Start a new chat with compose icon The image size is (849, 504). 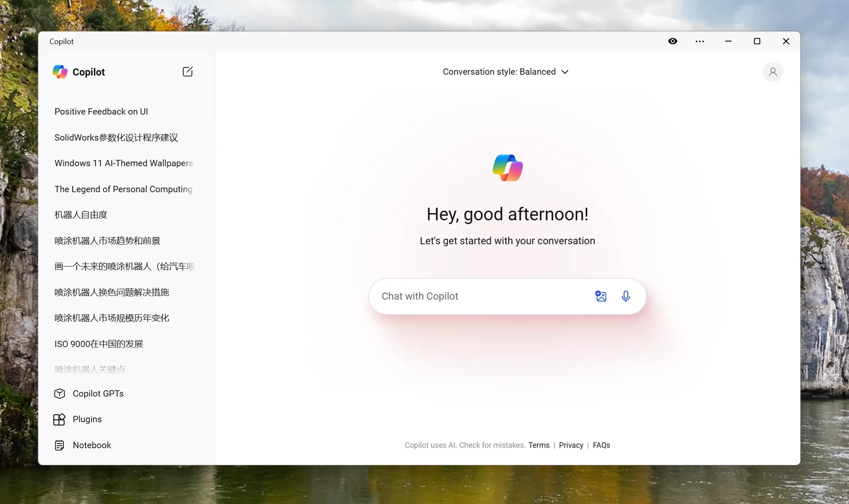pyautogui.click(x=188, y=72)
